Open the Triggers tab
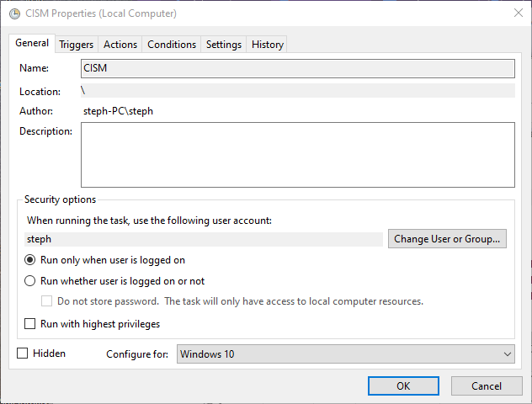The image size is (532, 404). [76, 45]
